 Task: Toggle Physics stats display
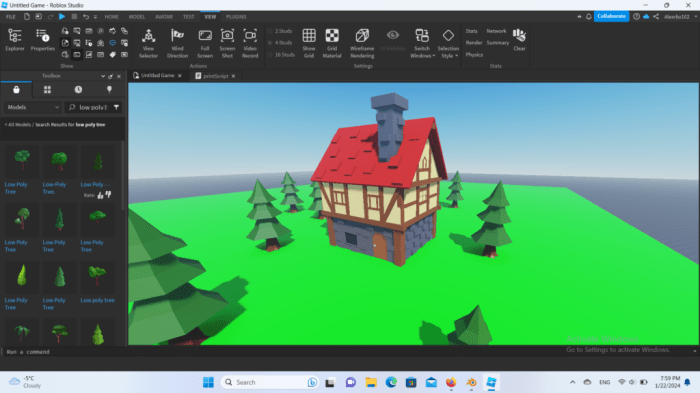474,54
